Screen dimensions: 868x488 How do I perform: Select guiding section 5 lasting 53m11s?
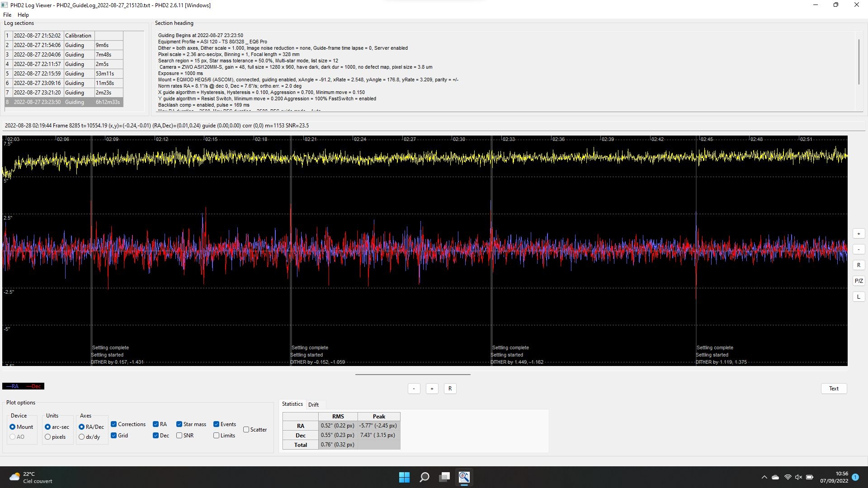[x=63, y=74]
